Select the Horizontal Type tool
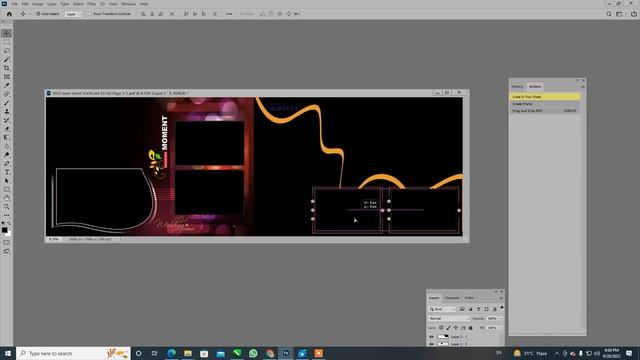The width and height of the screenshot is (640, 360). point(7,172)
